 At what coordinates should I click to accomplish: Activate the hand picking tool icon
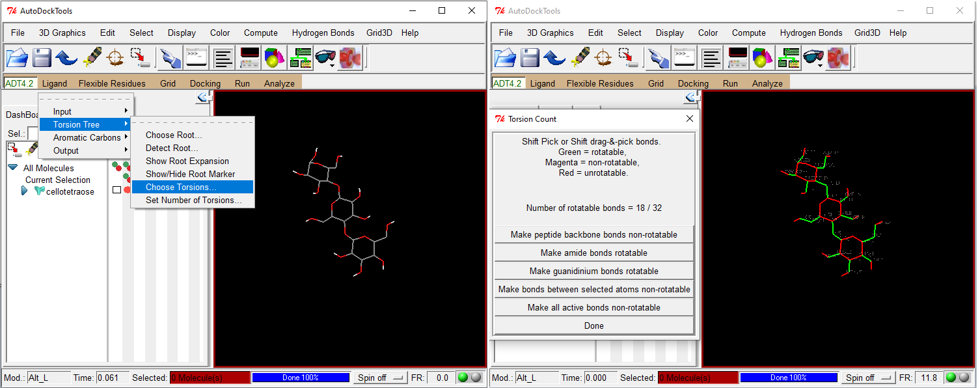pos(170,57)
